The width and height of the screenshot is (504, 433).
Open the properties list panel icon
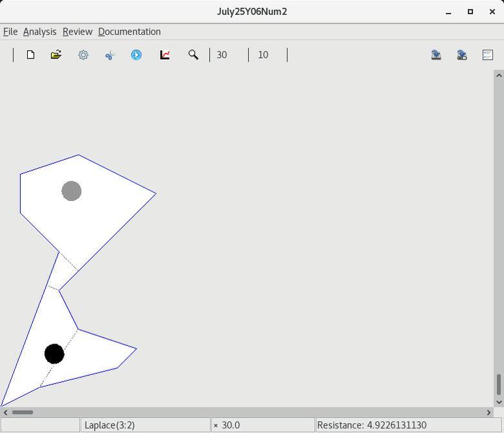click(488, 55)
